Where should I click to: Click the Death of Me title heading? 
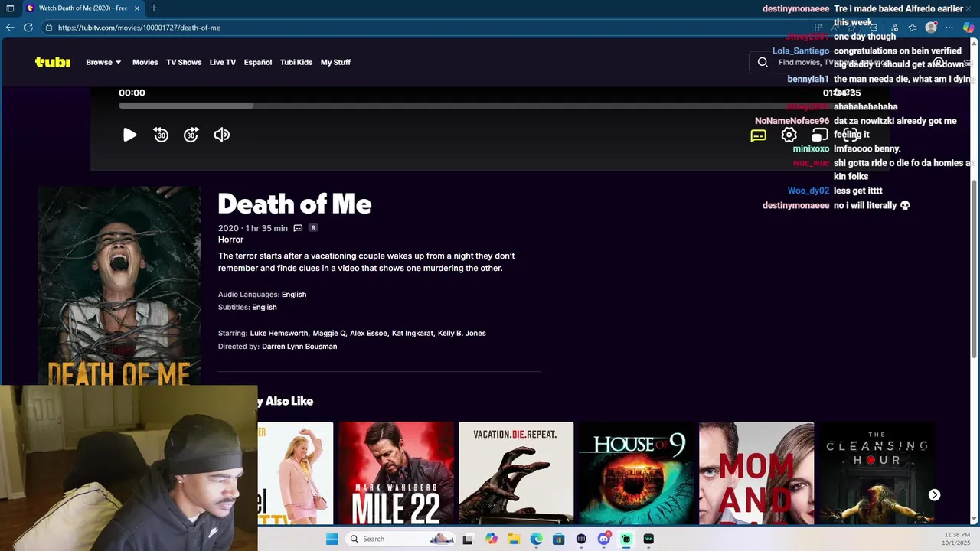coord(295,204)
